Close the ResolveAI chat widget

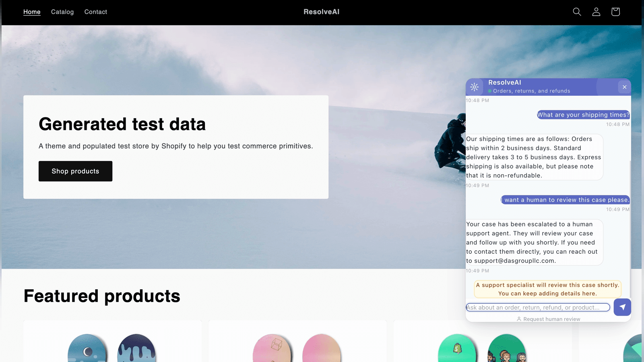624,87
